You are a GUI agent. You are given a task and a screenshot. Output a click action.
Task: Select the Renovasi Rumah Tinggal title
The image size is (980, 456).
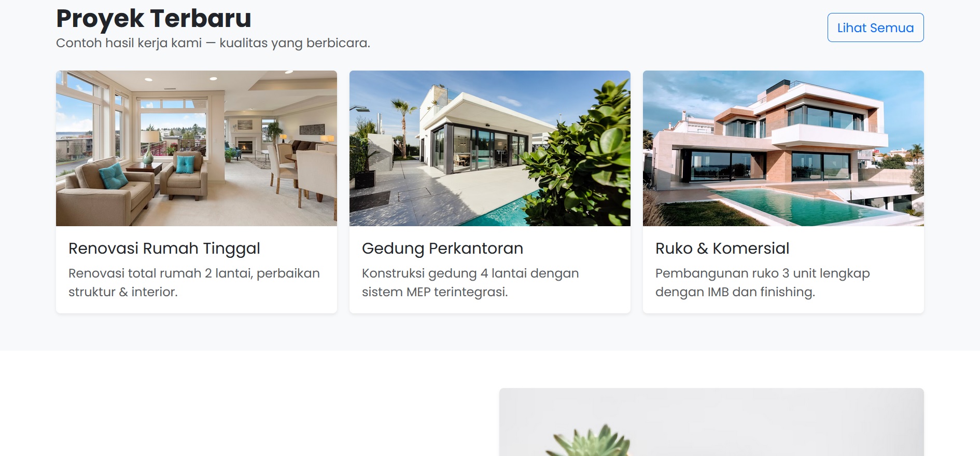164,248
